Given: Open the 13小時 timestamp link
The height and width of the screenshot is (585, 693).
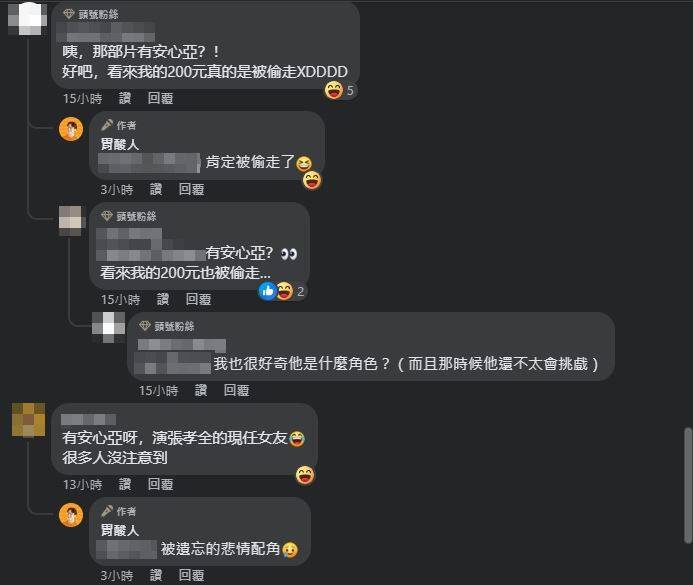Looking at the screenshot, I should [83, 484].
